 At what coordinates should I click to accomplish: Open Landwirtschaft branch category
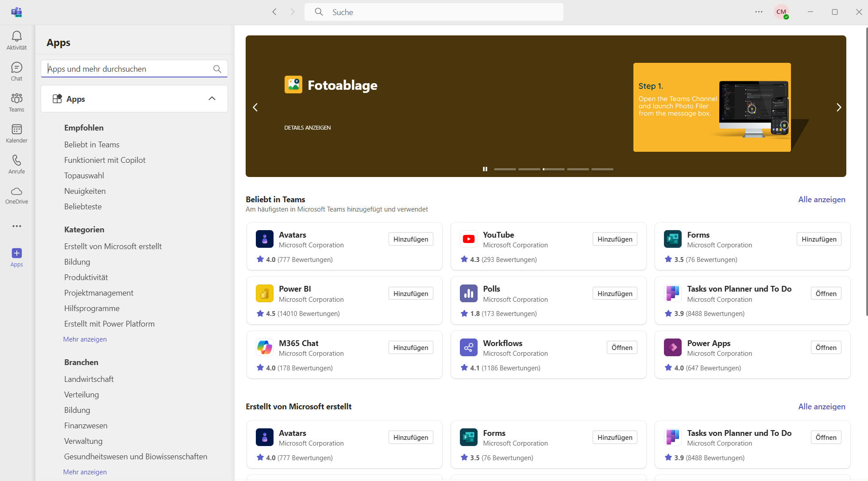coord(89,379)
